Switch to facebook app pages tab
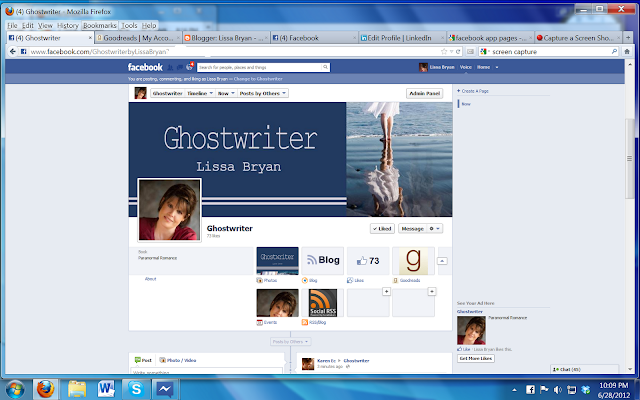 (490, 38)
